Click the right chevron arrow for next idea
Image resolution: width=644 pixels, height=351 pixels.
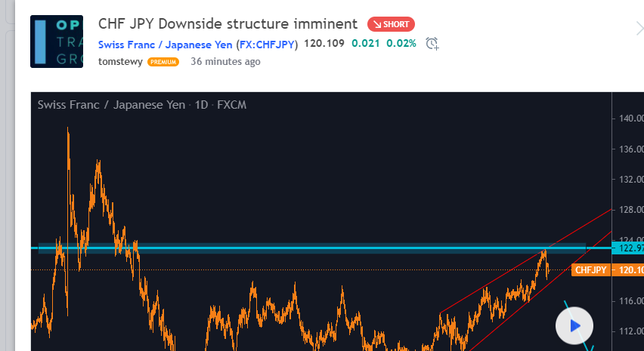pos(639,29)
